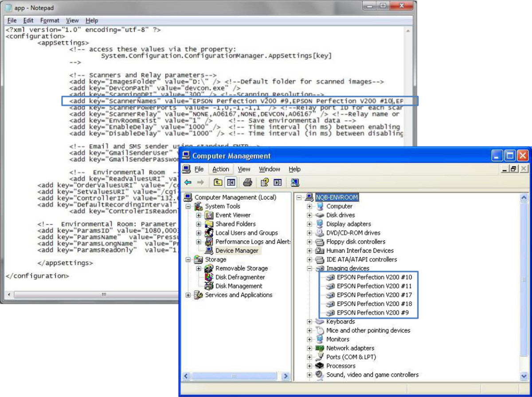Expand the Services and Applications node
The width and height of the screenshot is (532, 397).
pos(188,295)
